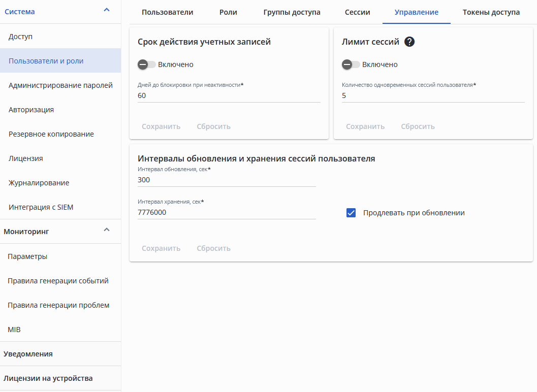This screenshot has width=537, height=392.
Task: Go to Интеграция с SIEM page
Action: coord(41,207)
